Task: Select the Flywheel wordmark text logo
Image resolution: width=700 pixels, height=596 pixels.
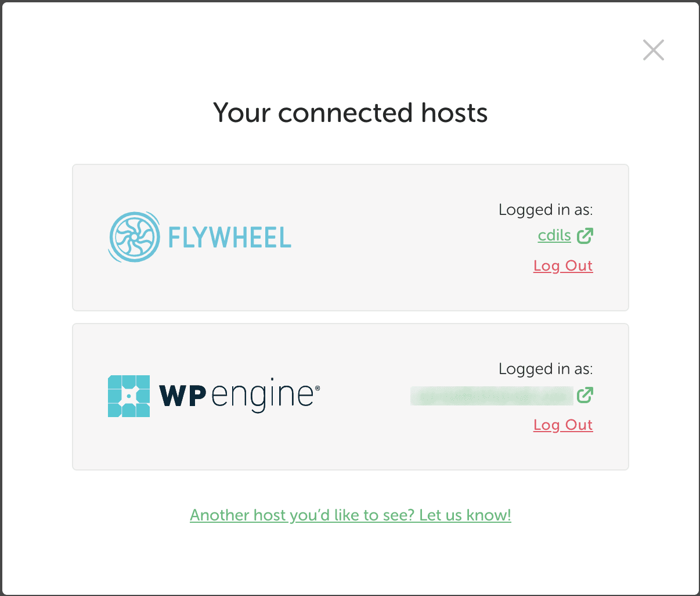Action: [229, 237]
